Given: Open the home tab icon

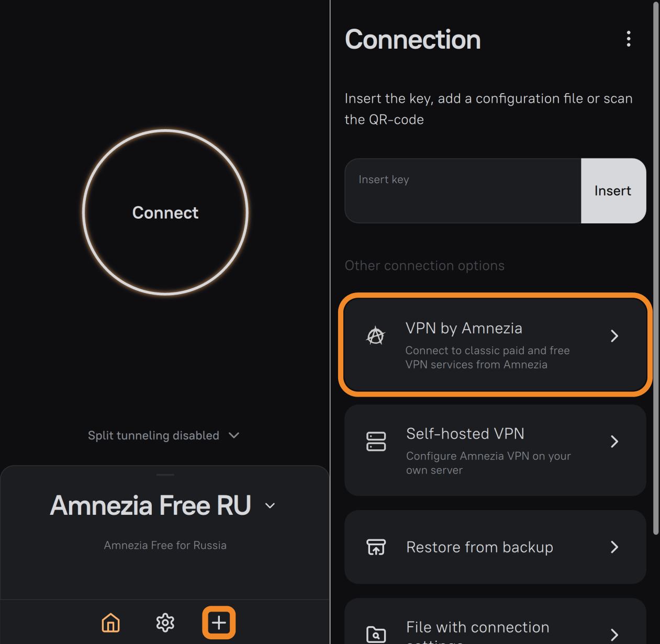Looking at the screenshot, I should 110,623.
